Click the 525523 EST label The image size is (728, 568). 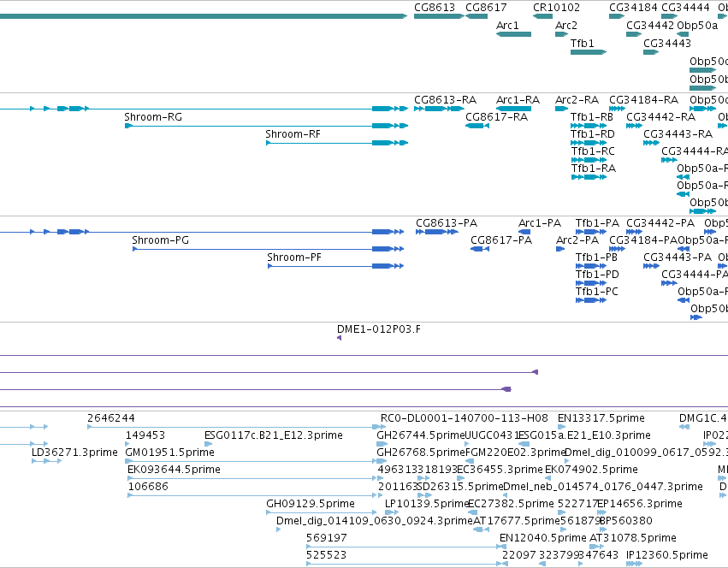(x=327, y=555)
